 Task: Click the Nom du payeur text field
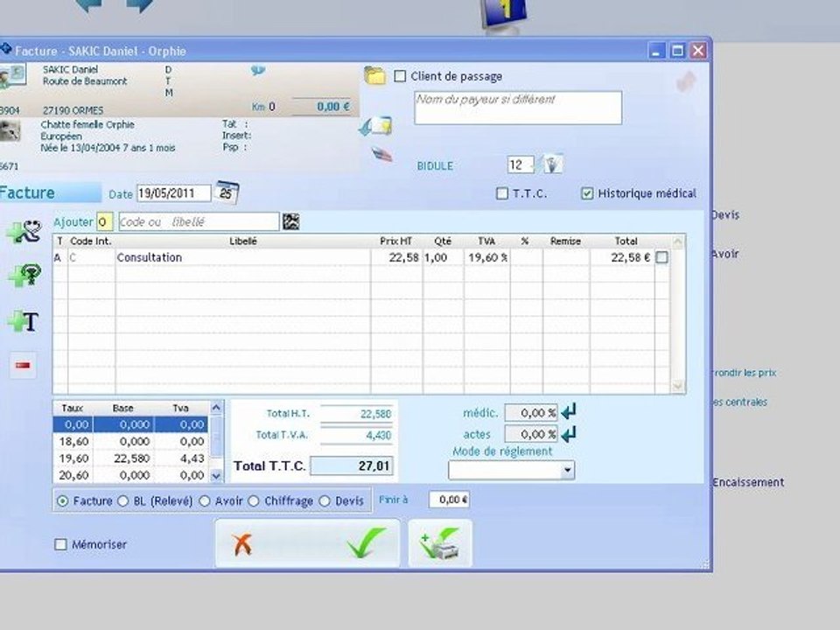[x=518, y=108]
